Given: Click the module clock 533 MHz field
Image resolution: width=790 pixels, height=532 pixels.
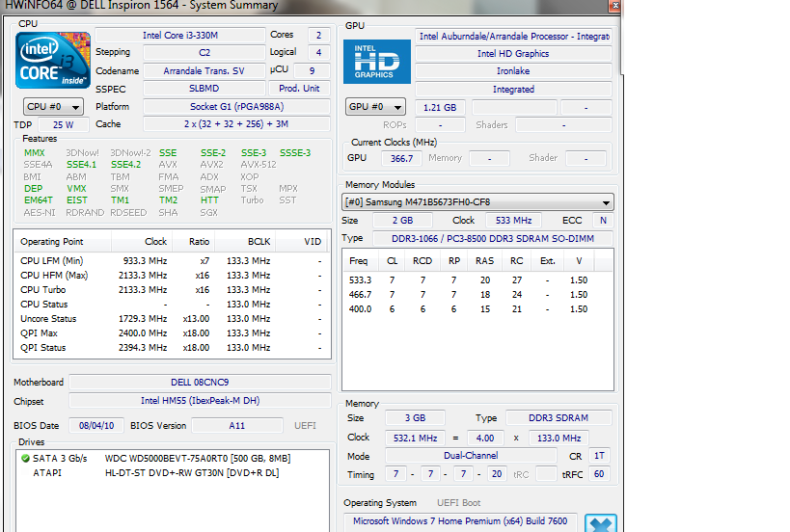Looking at the screenshot, I should pos(513,221).
